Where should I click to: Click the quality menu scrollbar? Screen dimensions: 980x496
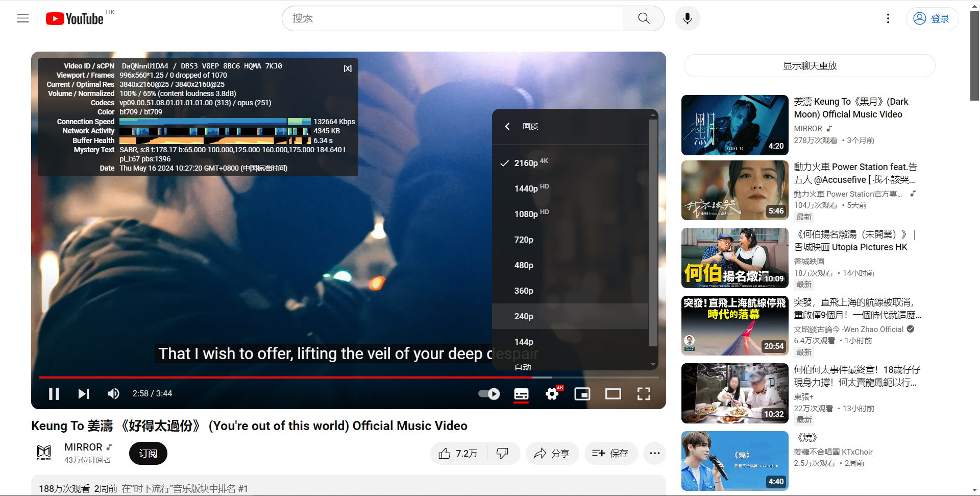point(653,233)
